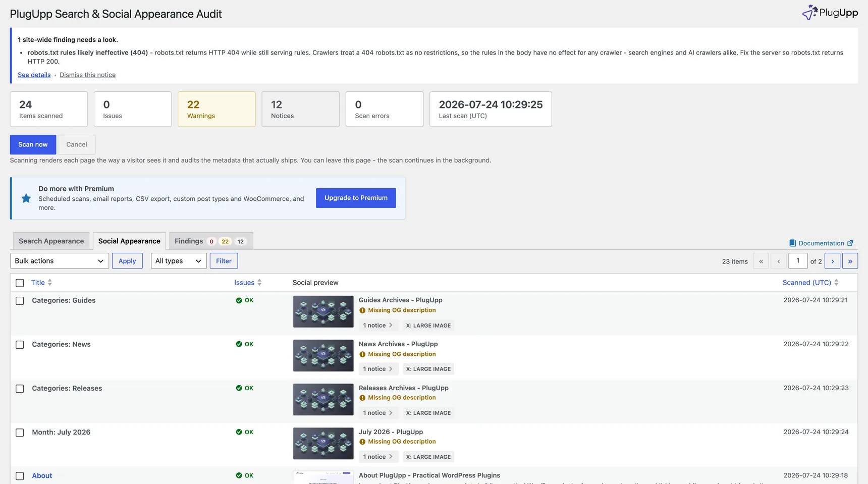
Task: Click the 0 Scan errors summary card
Action: (x=385, y=109)
